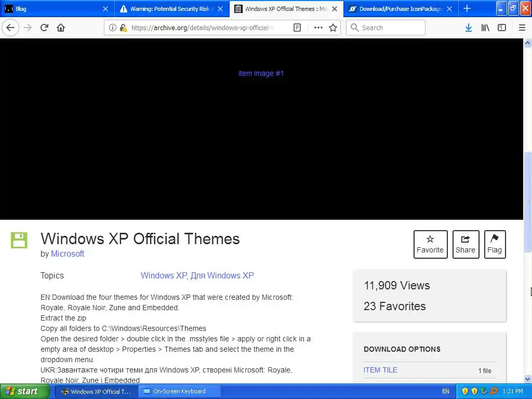This screenshot has height=399, width=532.
Task: Close the Potential Security Risk tab
Action: [x=220, y=9]
